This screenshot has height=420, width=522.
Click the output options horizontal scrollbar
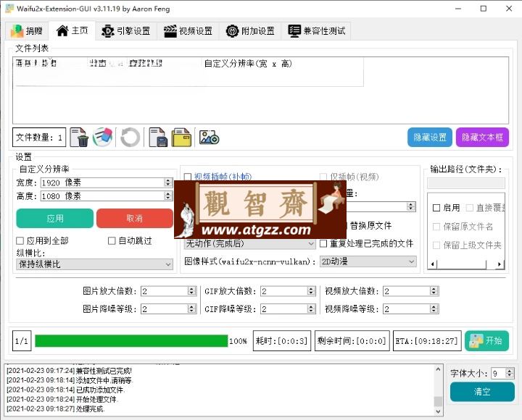click(x=466, y=264)
